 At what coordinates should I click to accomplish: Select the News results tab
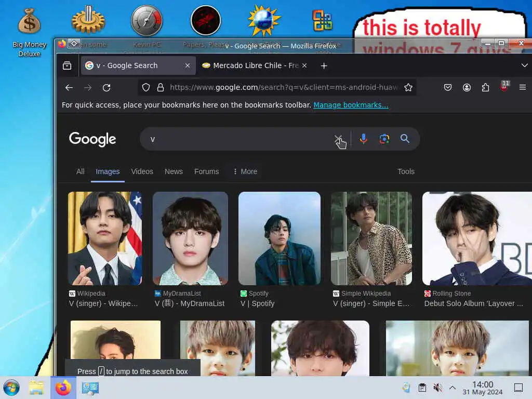coord(174,171)
